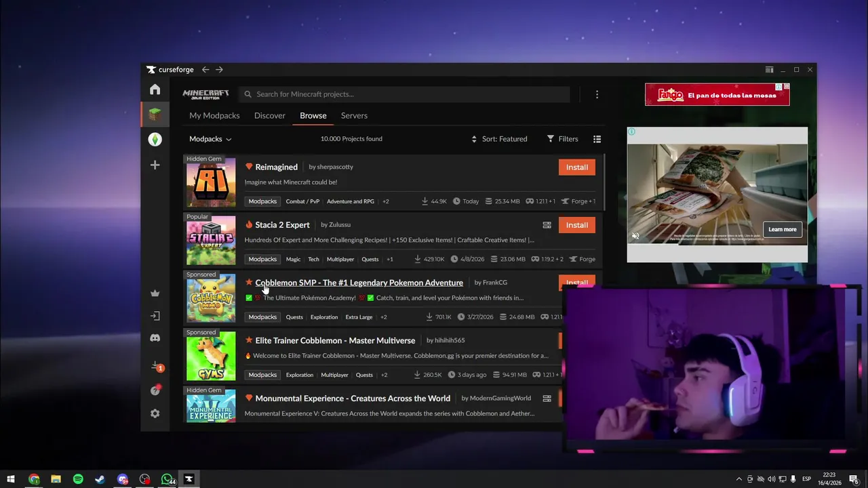Expand the +1 tags on Stacia 2 Expert row
Screen dimensions: 868x488
pos(390,259)
